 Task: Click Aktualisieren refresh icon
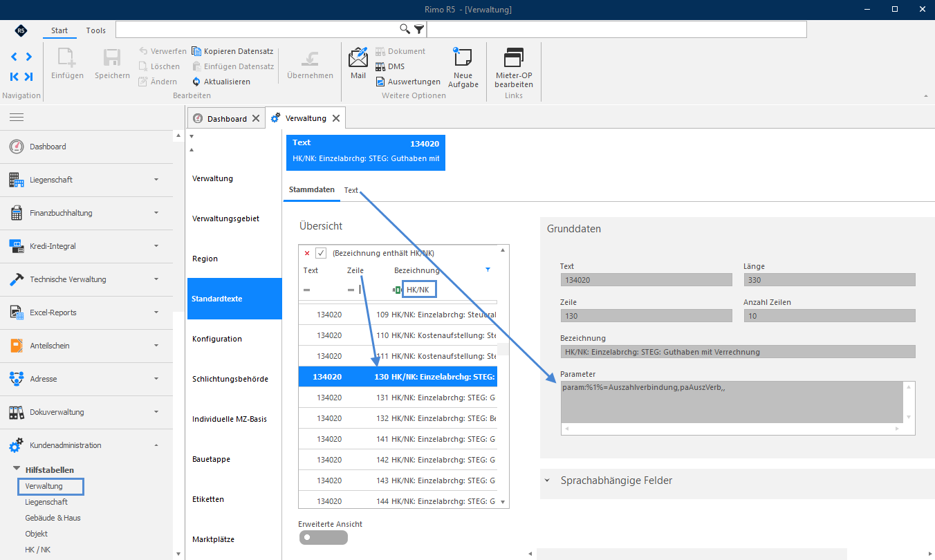[196, 82]
